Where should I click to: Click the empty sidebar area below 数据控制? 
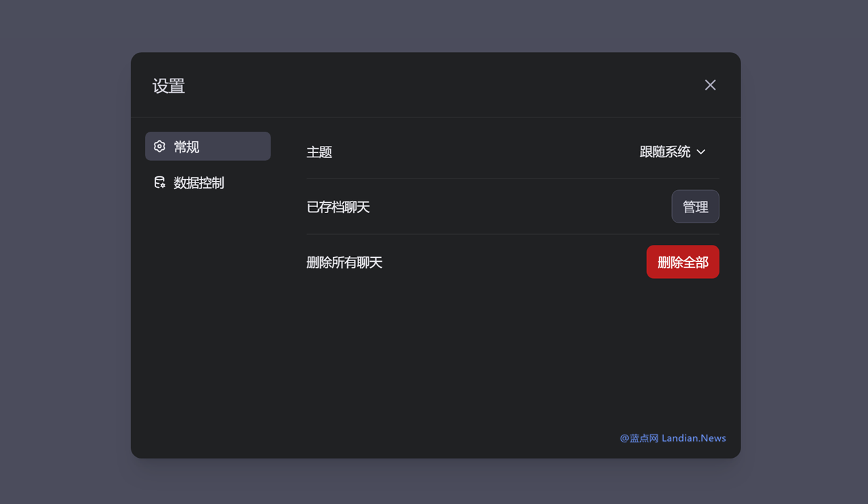(208, 305)
